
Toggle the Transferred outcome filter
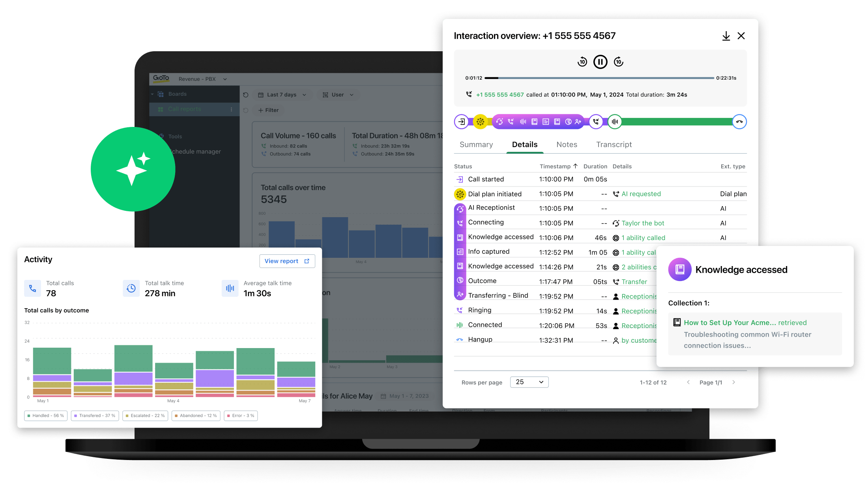[x=95, y=415]
